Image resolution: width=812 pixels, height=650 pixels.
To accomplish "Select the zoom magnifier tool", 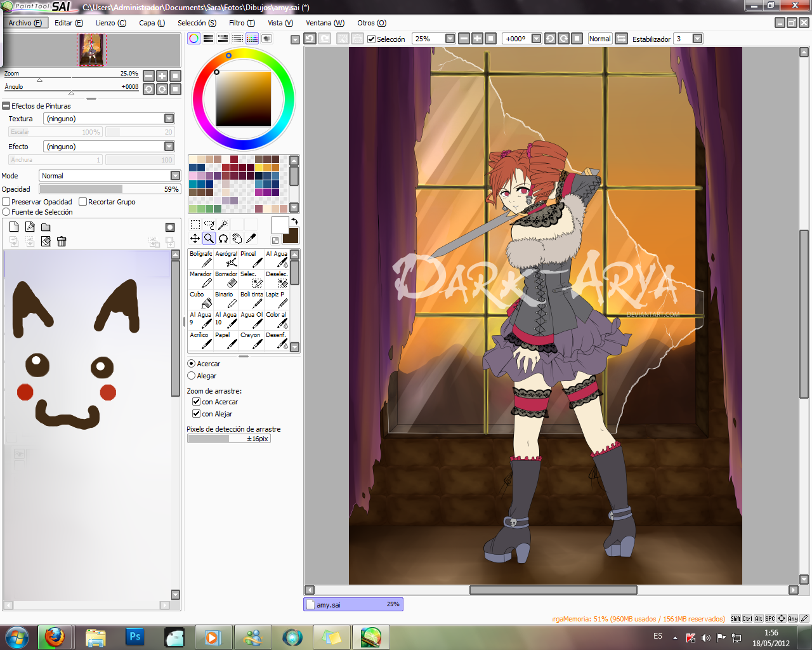I will point(209,239).
